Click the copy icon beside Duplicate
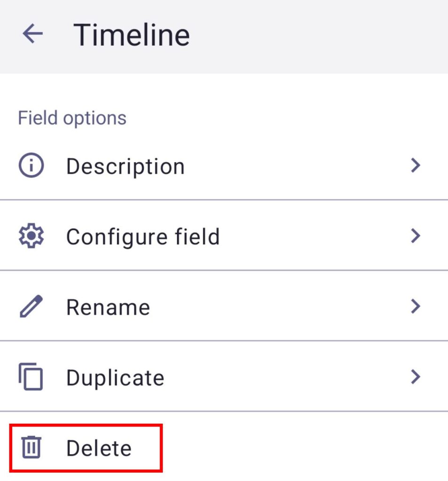The image size is (448, 481). click(31, 377)
